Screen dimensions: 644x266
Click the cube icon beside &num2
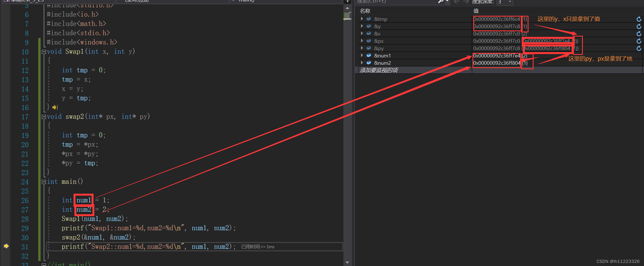click(x=369, y=63)
